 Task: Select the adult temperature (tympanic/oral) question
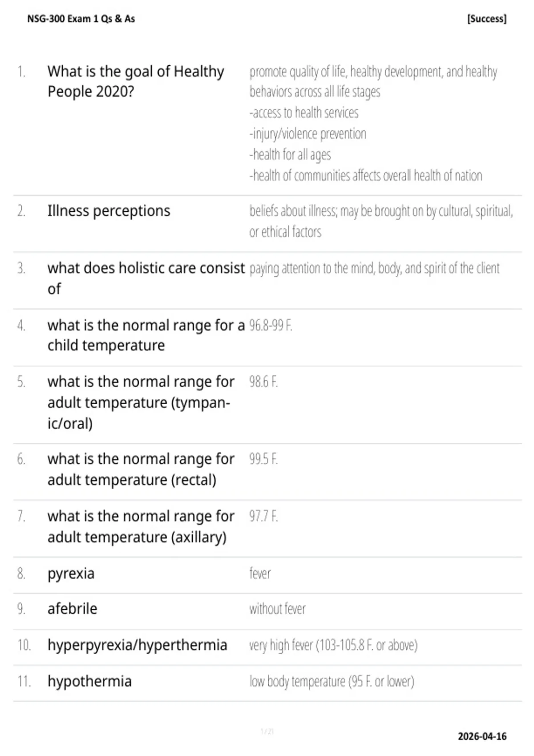pyautogui.click(x=141, y=402)
